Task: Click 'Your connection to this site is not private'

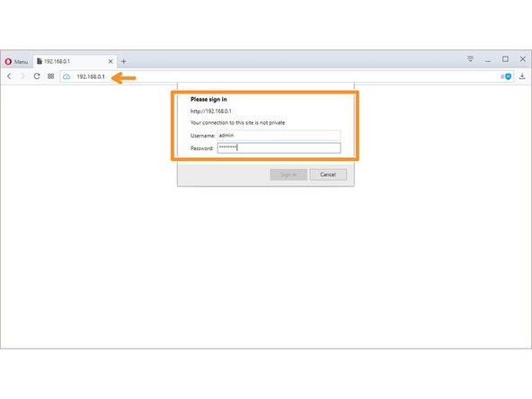Action: (237, 122)
